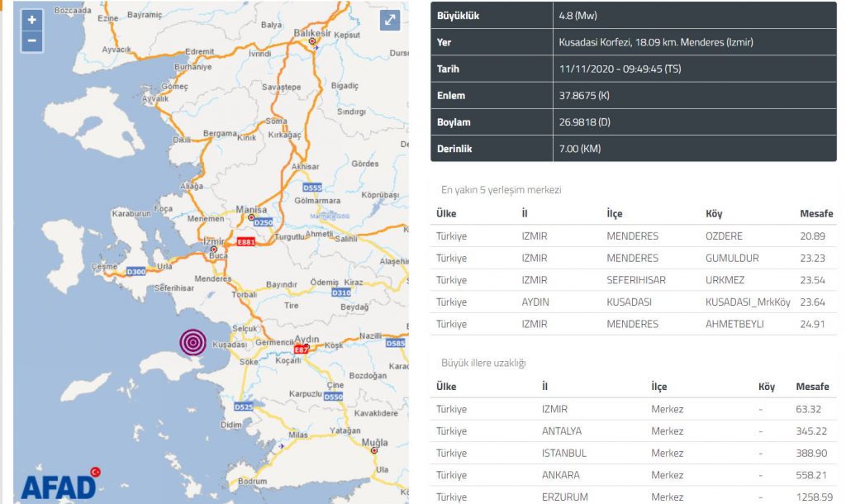Click the Manisa city marker on map

[253, 218]
